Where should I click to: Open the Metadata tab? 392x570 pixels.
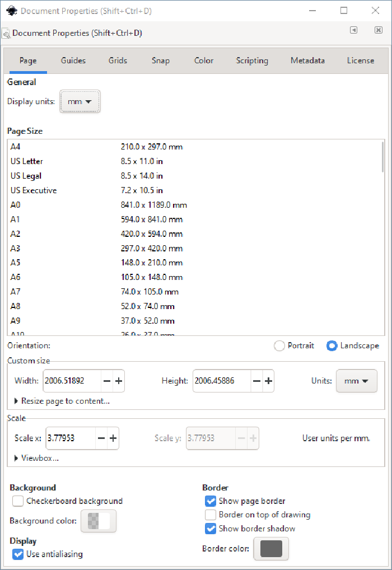coord(307,60)
